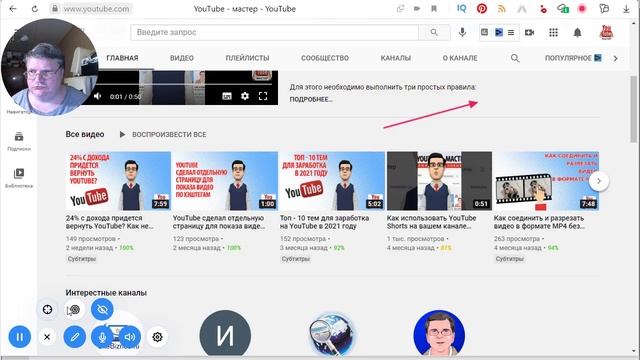Viewport: 640px width, 360px height.
Task: Open browser downloads arrow icon
Action: click(626, 9)
